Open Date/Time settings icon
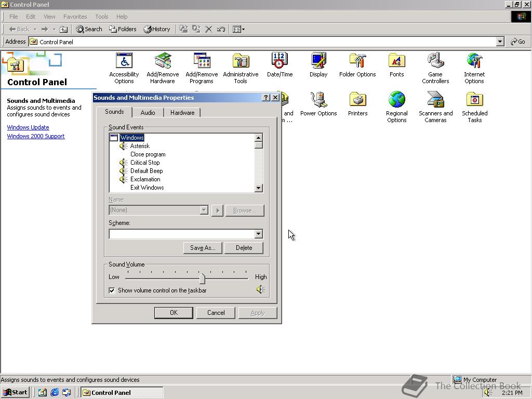 [280, 65]
